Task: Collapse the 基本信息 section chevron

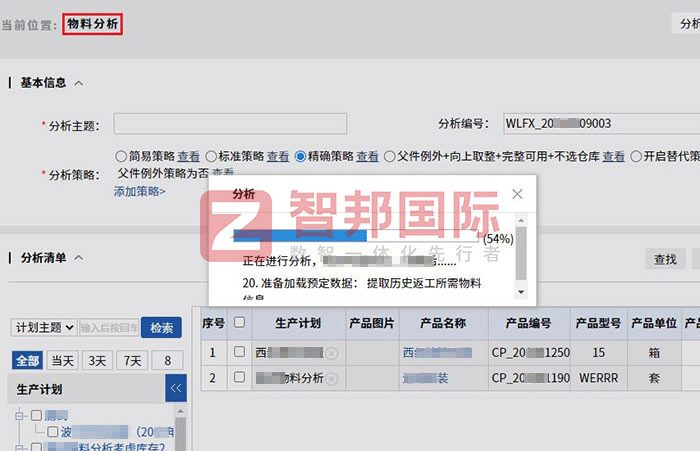Action: coord(79,83)
